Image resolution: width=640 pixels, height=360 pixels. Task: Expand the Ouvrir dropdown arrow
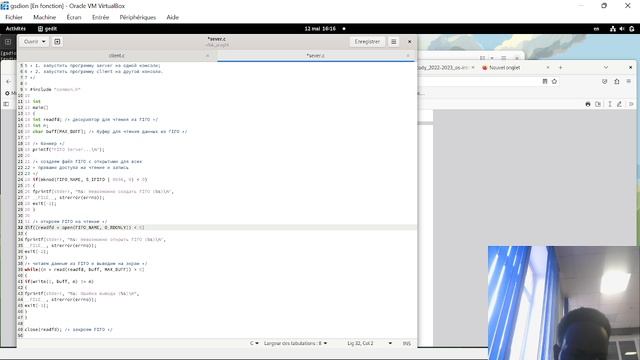[44, 42]
